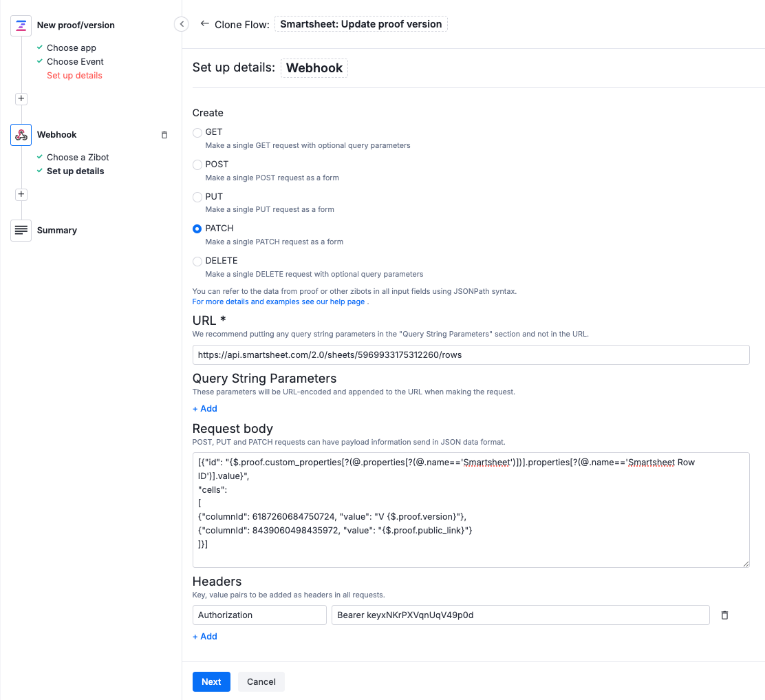Add a step below New proof/version with plus icon
The height and width of the screenshot is (700, 765).
21,98
